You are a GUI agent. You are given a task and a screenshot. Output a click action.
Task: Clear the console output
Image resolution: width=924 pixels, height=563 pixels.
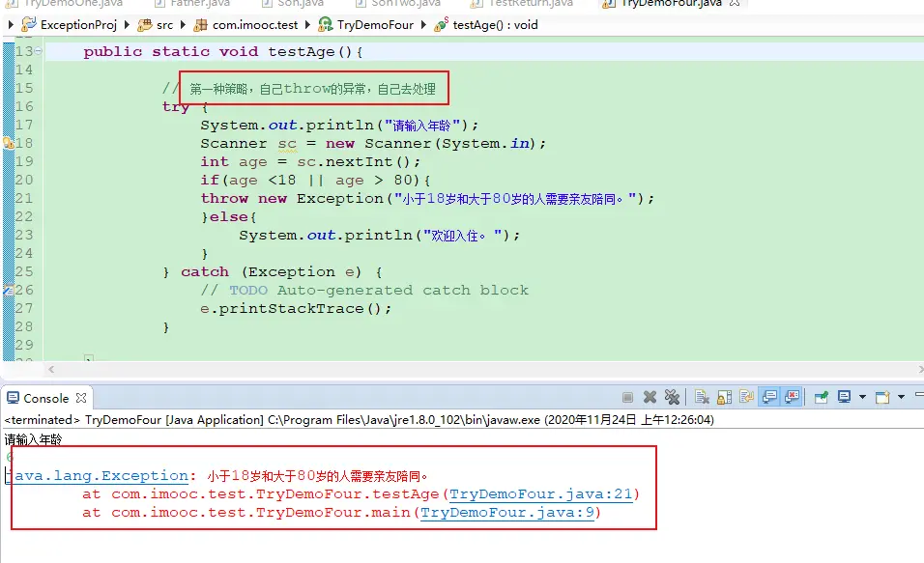[x=703, y=397]
